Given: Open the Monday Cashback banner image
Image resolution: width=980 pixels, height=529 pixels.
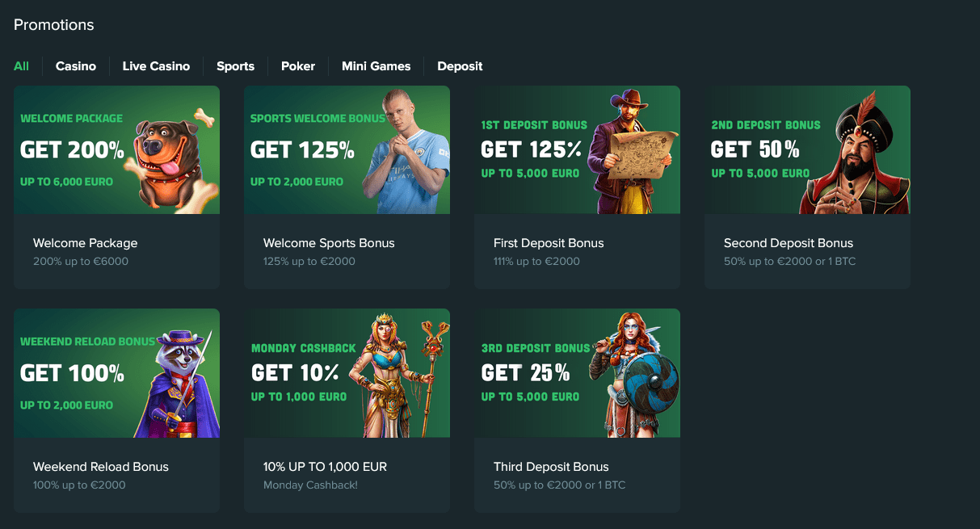Looking at the screenshot, I should [347, 373].
